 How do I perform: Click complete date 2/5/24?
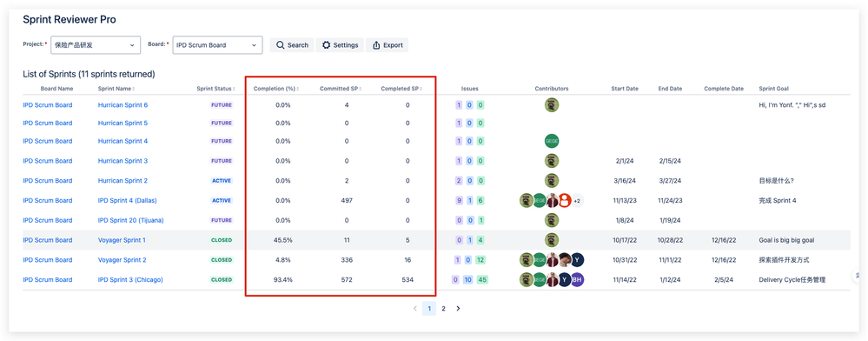(x=724, y=280)
